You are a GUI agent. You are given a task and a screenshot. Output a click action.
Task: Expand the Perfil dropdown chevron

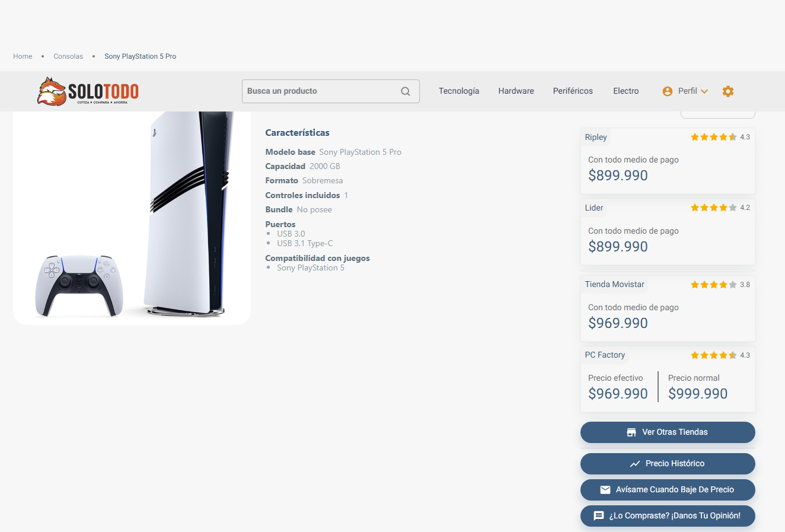point(704,91)
